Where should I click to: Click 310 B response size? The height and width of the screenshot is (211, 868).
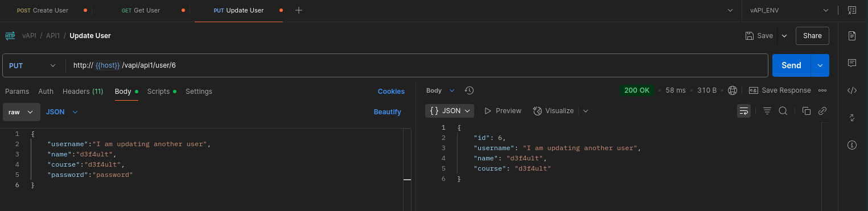707,90
